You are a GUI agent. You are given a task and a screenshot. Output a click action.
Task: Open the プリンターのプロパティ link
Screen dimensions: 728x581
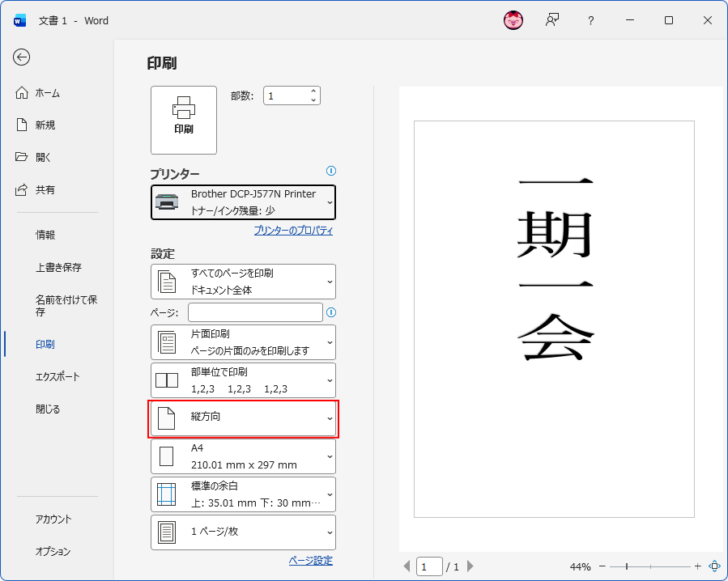point(293,230)
